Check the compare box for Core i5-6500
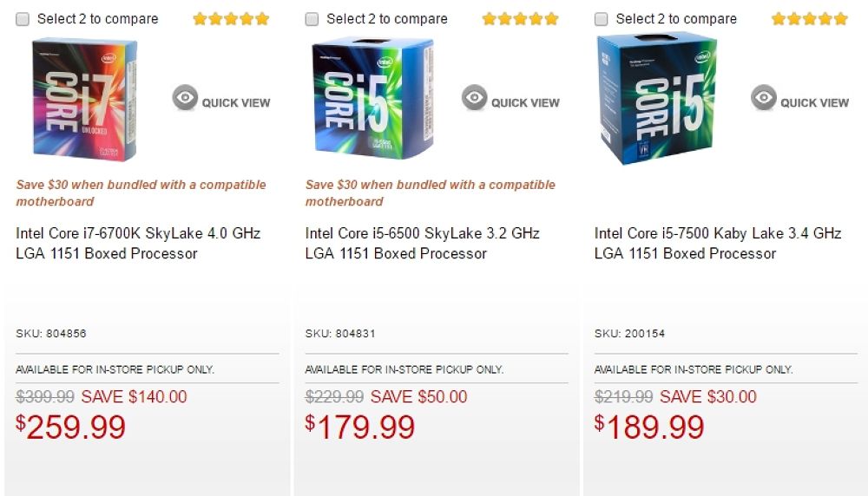Image resolution: width=868 pixels, height=496 pixels. (x=312, y=19)
